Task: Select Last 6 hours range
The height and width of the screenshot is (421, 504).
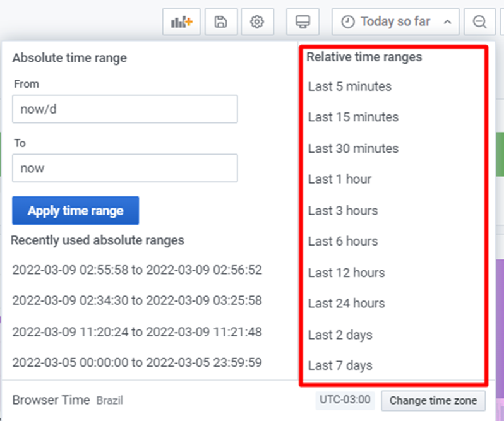Action: pyautogui.click(x=343, y=241)
